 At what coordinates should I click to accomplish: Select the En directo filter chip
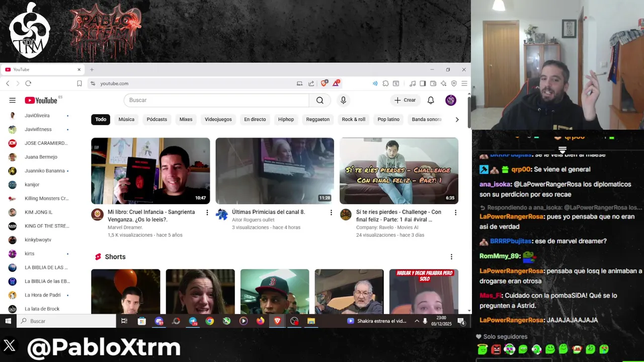(x=255, y=120)
